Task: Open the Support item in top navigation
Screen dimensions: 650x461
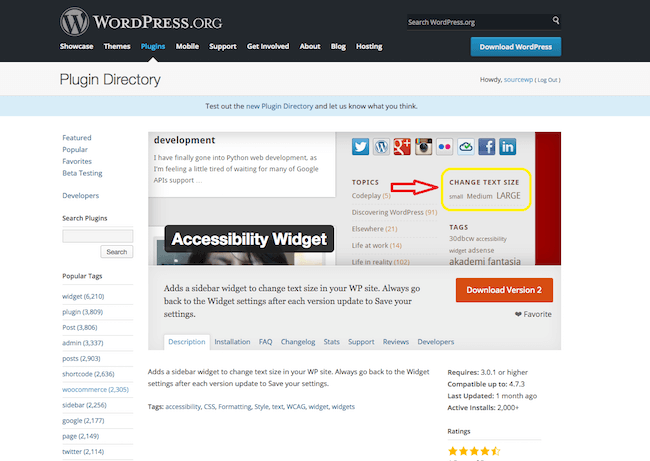Action: [223, 46]
